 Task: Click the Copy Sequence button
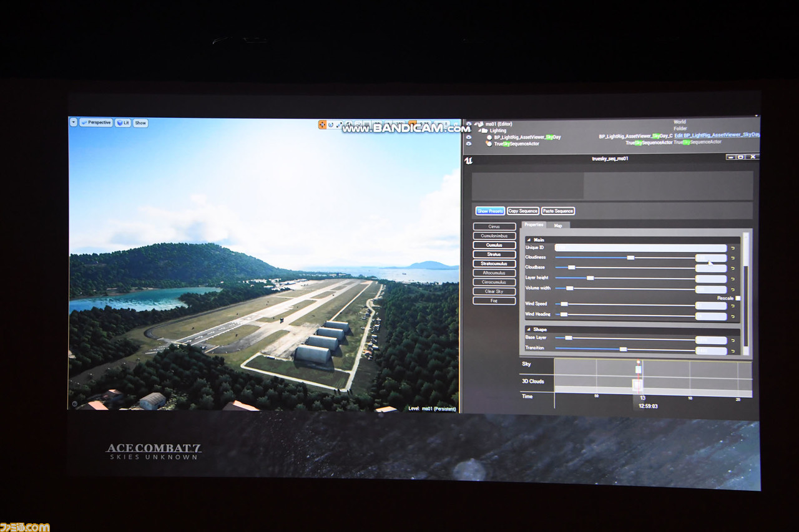(x=522, y=211)
